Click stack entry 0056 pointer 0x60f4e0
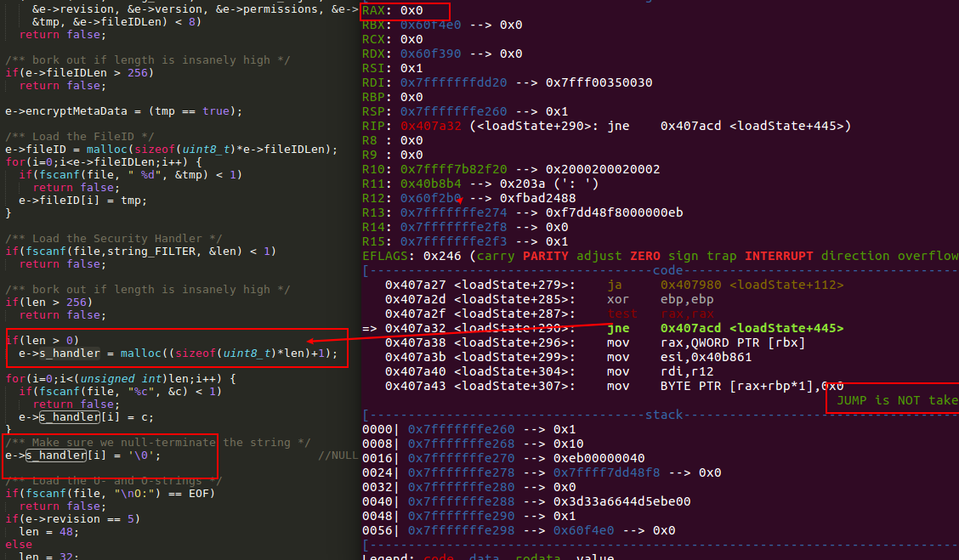The height and width of the screenshot is (560, 959). coord(583,530)
